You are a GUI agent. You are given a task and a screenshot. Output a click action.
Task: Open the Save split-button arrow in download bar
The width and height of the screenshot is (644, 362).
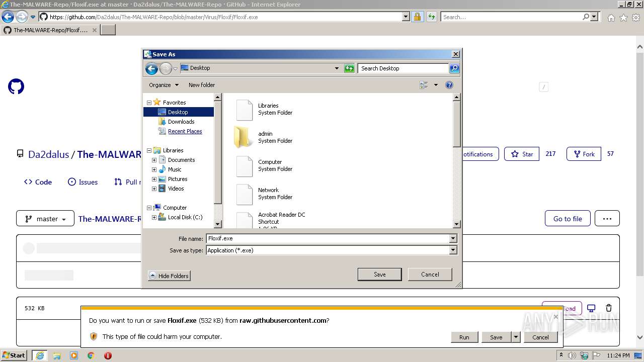pos(515,337)
